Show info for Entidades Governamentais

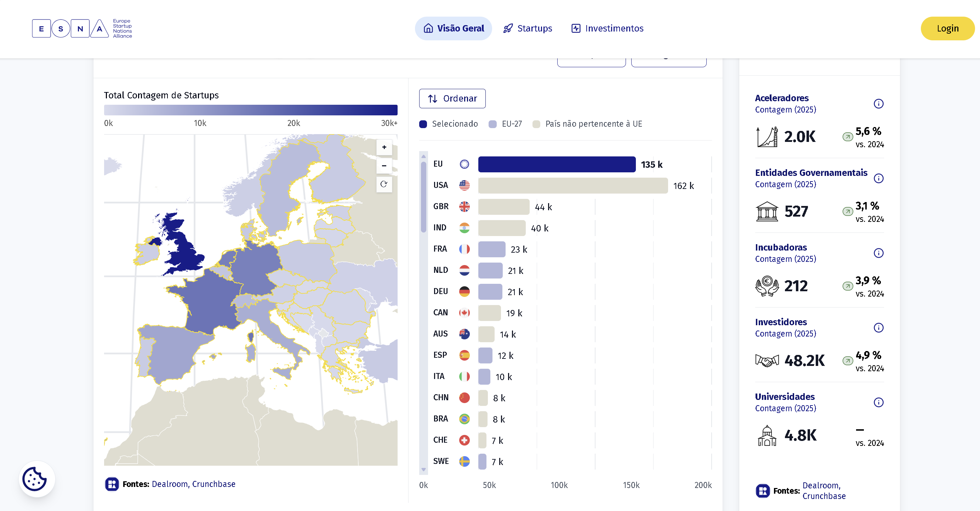click(x=878, y=178)
